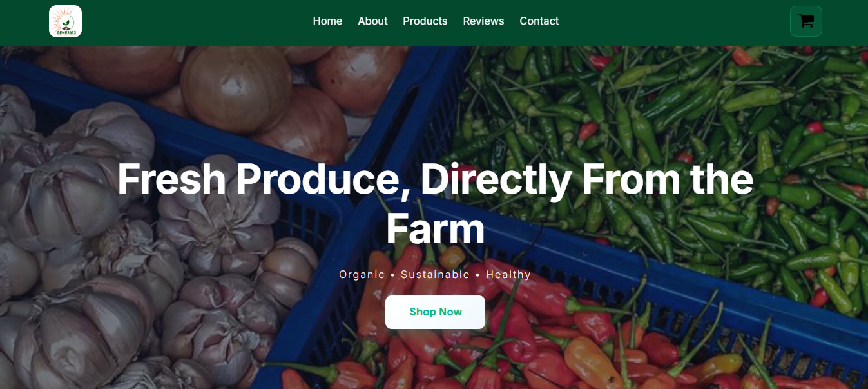Viewport: 868px width, 389px height.
Task: Go to the Home nav link
Action: tap(327, 21)
